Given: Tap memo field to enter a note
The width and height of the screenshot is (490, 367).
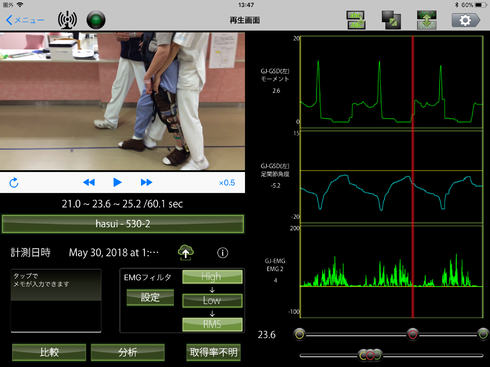Looking at the screenshot, I should click(56, 300).
